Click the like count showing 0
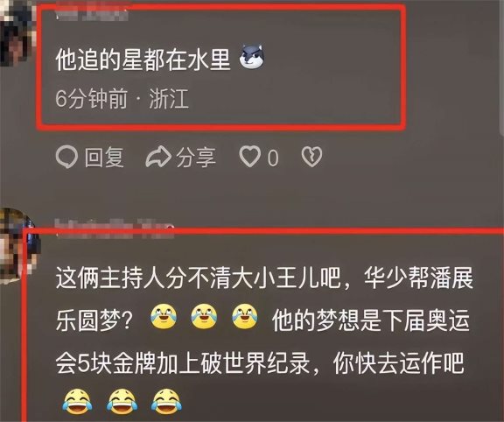 coord(273,158)
